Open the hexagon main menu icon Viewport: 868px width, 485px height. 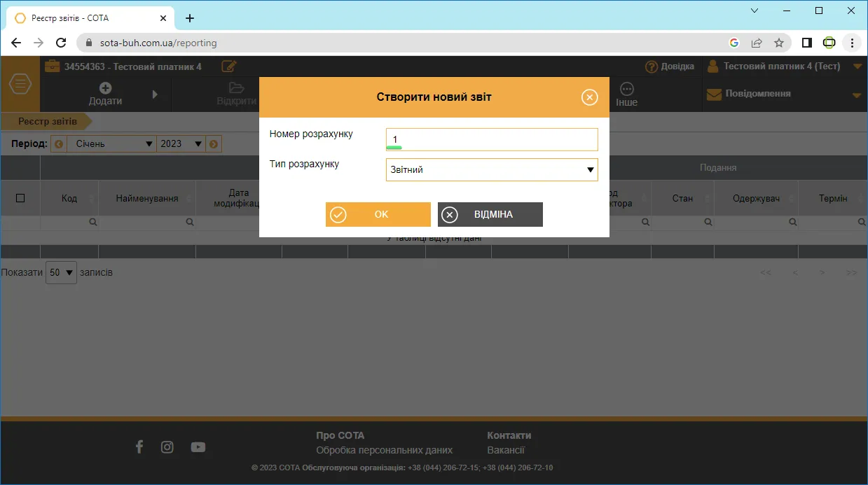tap(20, 85)
